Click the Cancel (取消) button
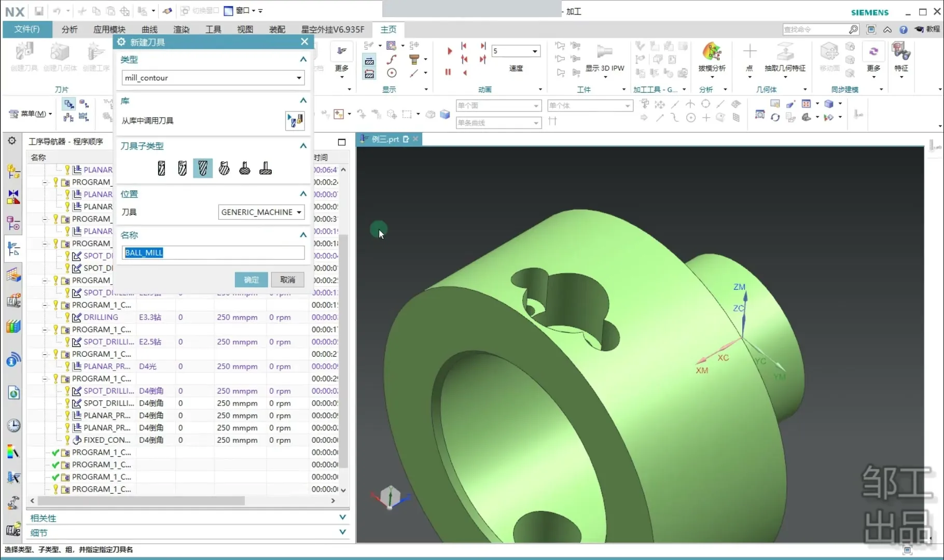This screenshot has width=944, height=560. 287,280
